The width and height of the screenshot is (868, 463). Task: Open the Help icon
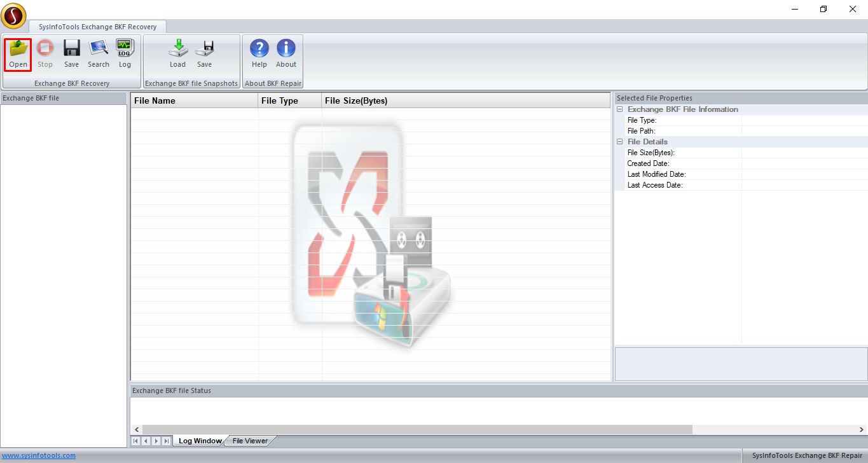coord(259,54)
